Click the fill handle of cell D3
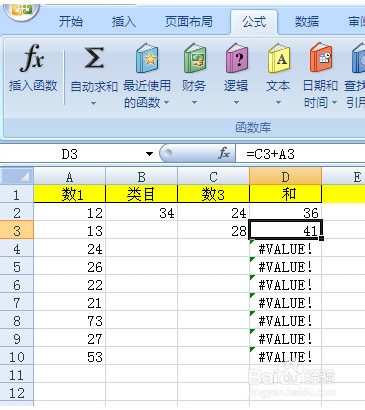 pos(321,238)
